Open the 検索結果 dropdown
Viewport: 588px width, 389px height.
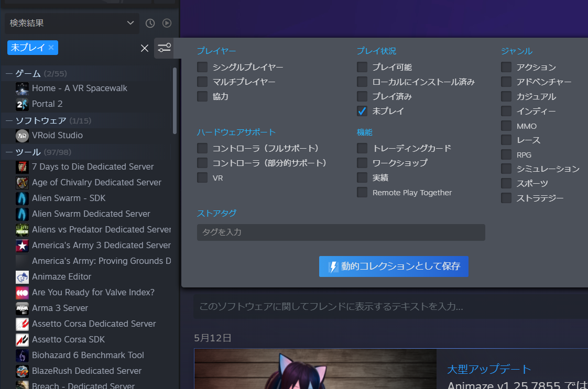72,23
